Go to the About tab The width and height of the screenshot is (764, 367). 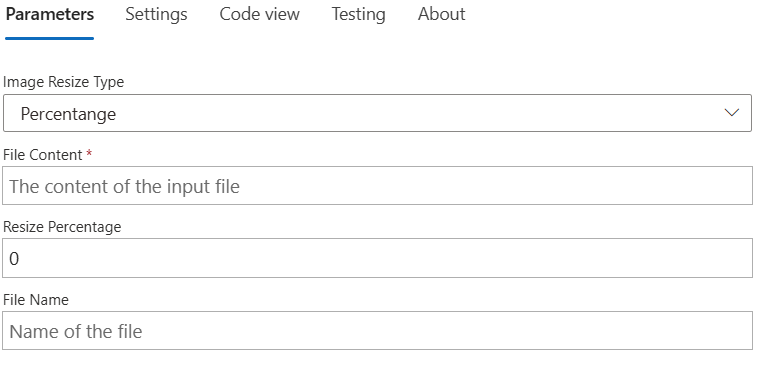coord(441,14)
